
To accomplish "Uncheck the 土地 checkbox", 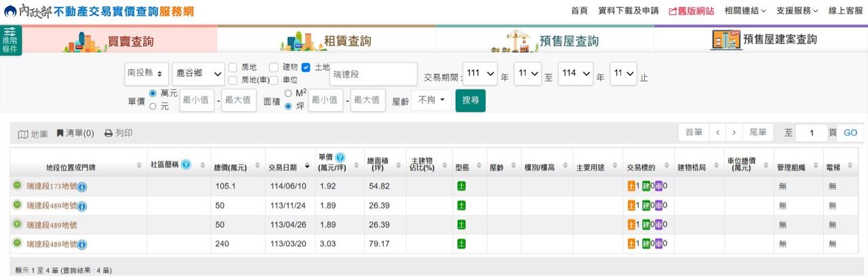I will 306,67.
